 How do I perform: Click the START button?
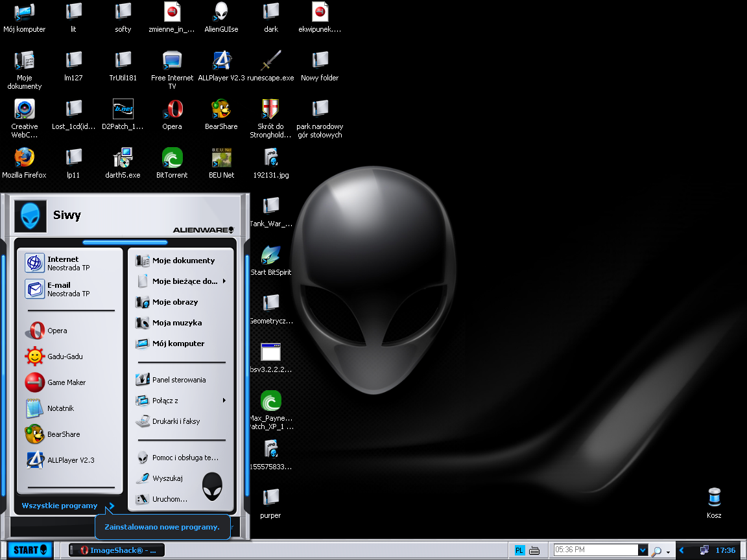pyautogui.click(x=29, y=550)
